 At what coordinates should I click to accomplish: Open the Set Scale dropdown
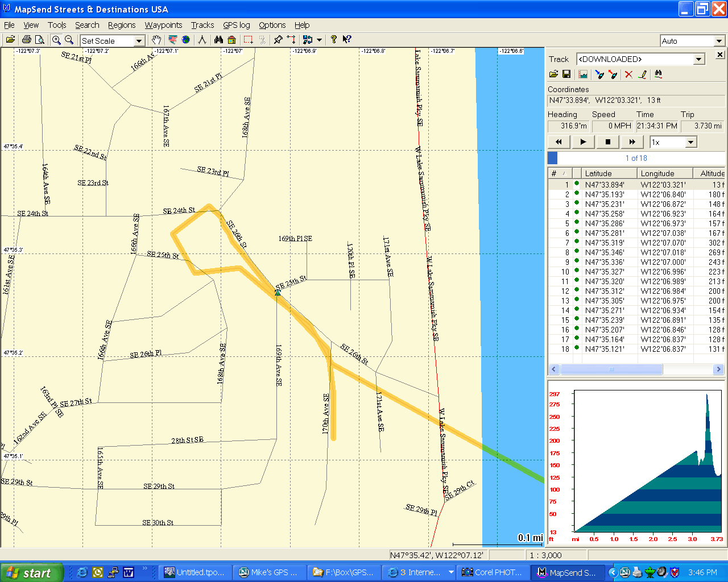[139, 41]
